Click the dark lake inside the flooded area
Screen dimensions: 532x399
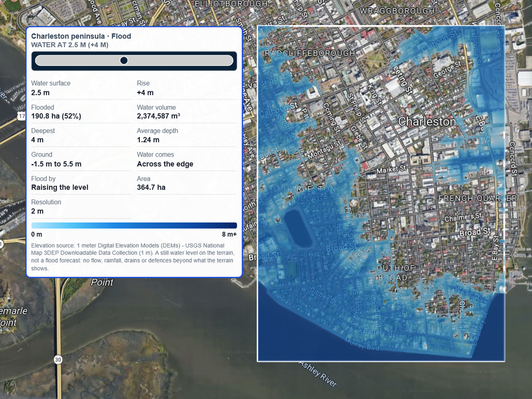pos(297,229)
